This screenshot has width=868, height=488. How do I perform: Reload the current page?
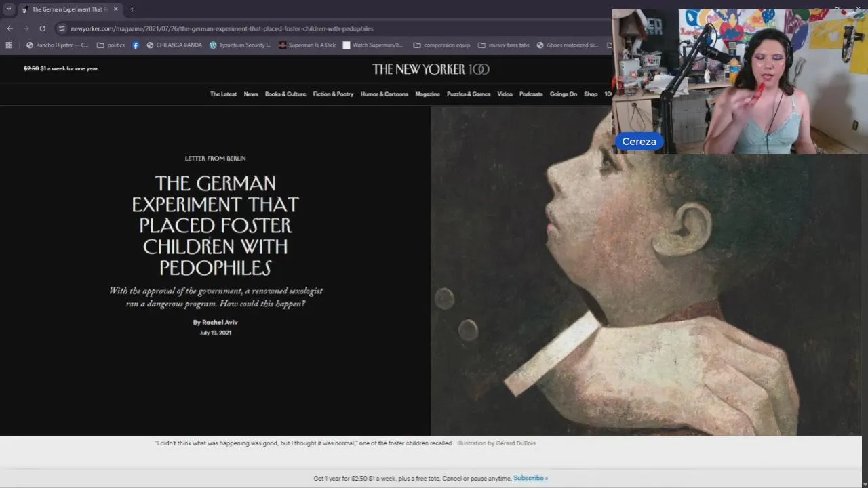tap(42, 28)
